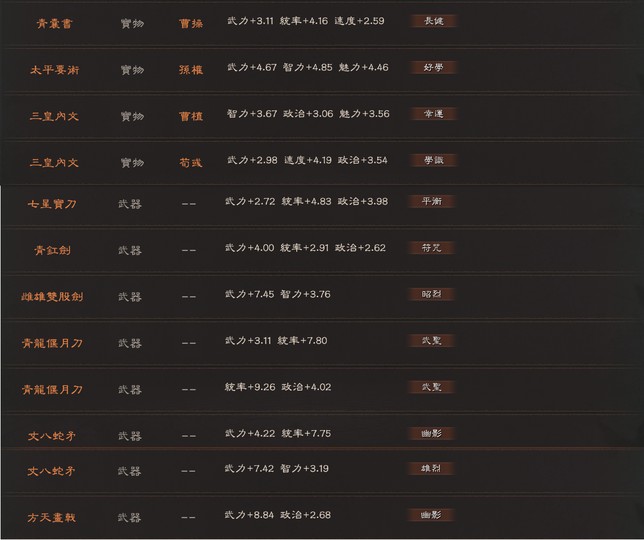Open the 雌雄雙股劍 weapon entry
Image resolution: width=644 pixels, height=540 pixels.
(x=52, y=297)
